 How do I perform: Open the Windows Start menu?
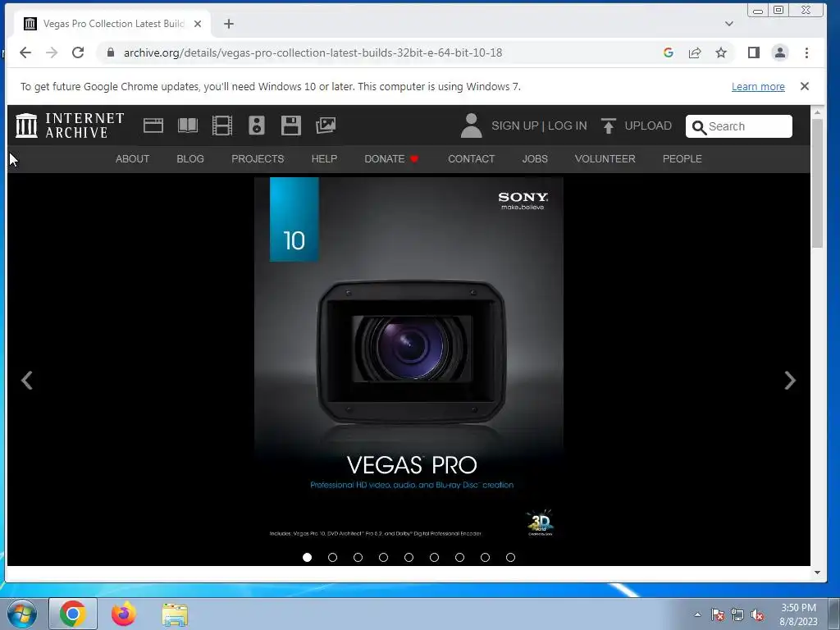(x=22, y=614)
